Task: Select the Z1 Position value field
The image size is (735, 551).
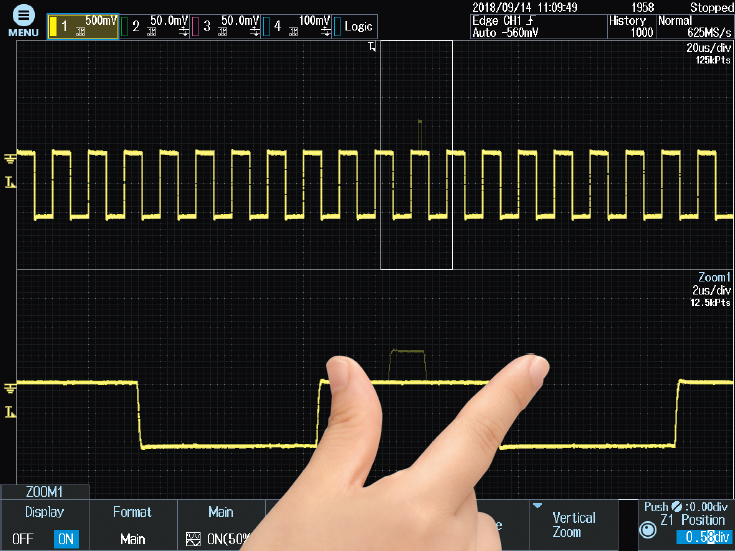Action: pyautogui.click(x=705, y=537)
